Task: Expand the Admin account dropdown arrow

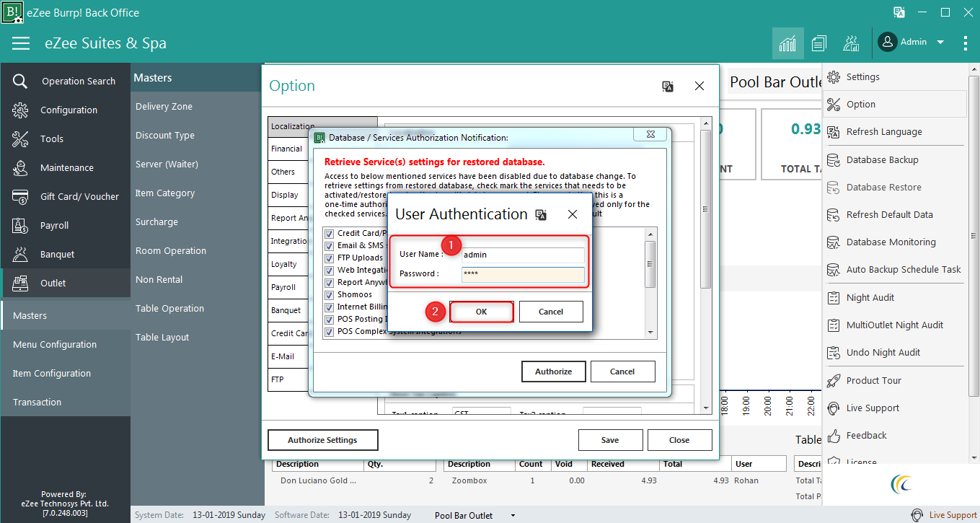Action: click(x=940, y=43)
